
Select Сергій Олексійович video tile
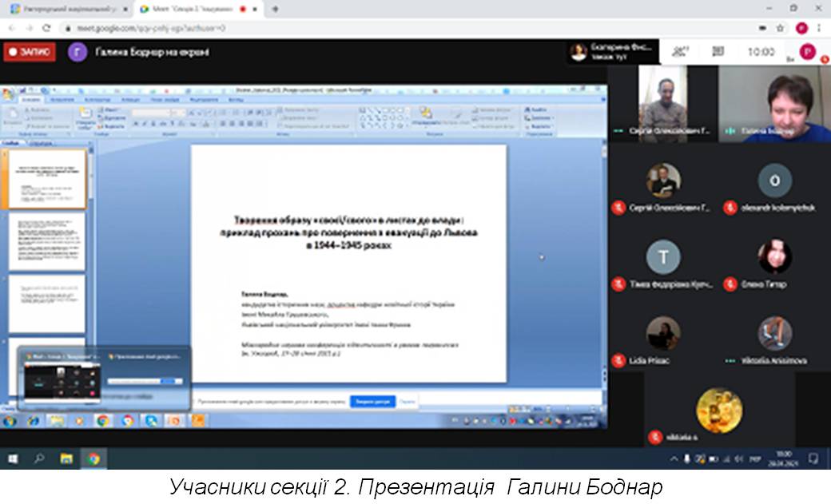(662, 104)
